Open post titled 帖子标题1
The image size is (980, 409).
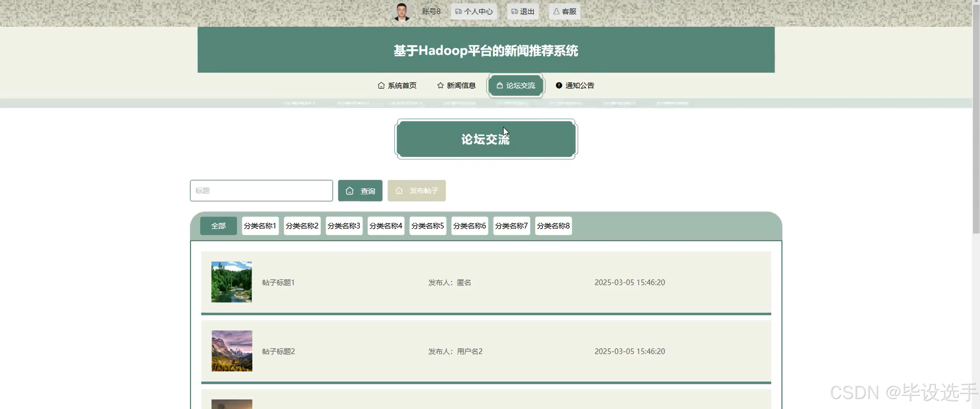point(278,282)
